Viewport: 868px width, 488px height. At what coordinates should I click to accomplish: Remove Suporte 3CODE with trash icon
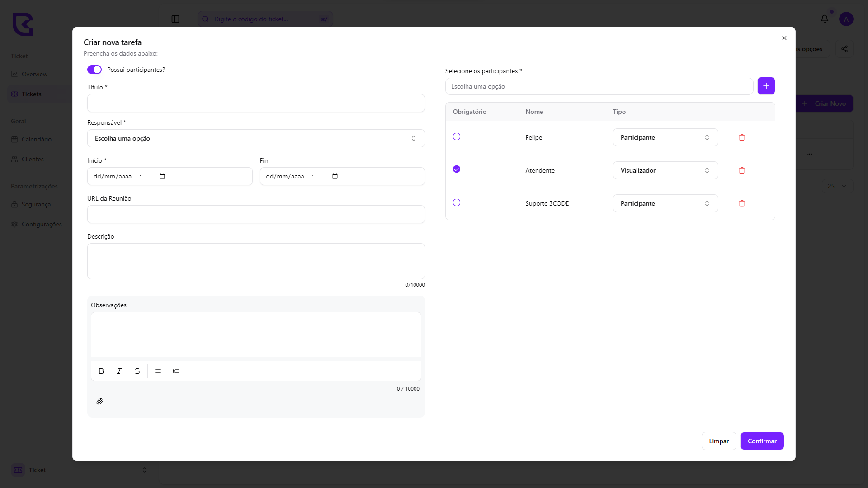pyautogui.click(x=742, y=203)
